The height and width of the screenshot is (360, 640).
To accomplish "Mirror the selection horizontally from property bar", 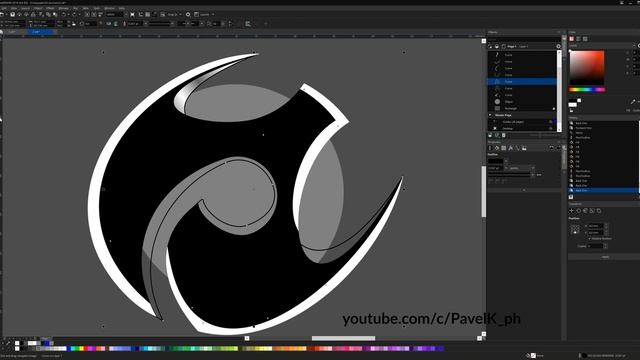I will tap(109, 24).
